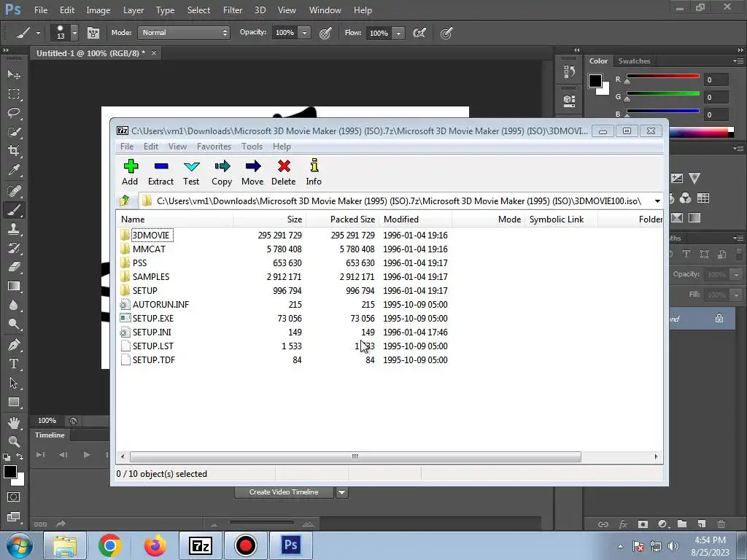The height and width of the screenshot is (560, 747).
Task: Toggle pressure for size button
Action: click(x=446, y=33)
